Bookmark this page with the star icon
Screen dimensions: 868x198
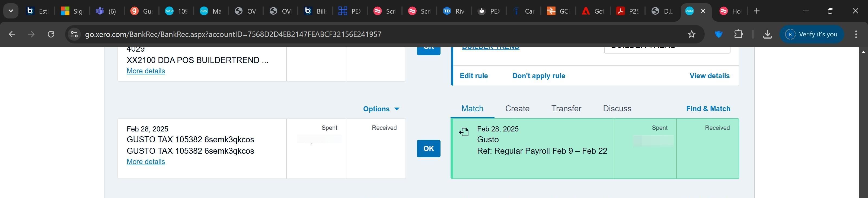point(691,34)
